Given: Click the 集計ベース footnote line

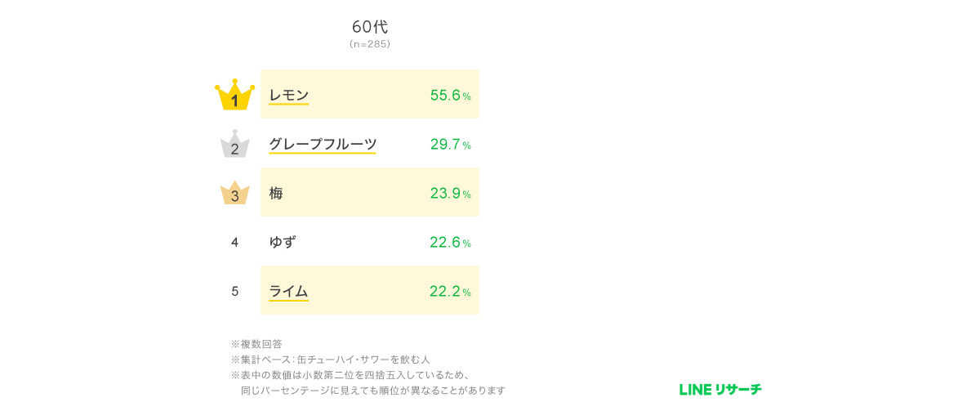Looking at the screenshot, I should pyautogui.click(x=330, y=360).
